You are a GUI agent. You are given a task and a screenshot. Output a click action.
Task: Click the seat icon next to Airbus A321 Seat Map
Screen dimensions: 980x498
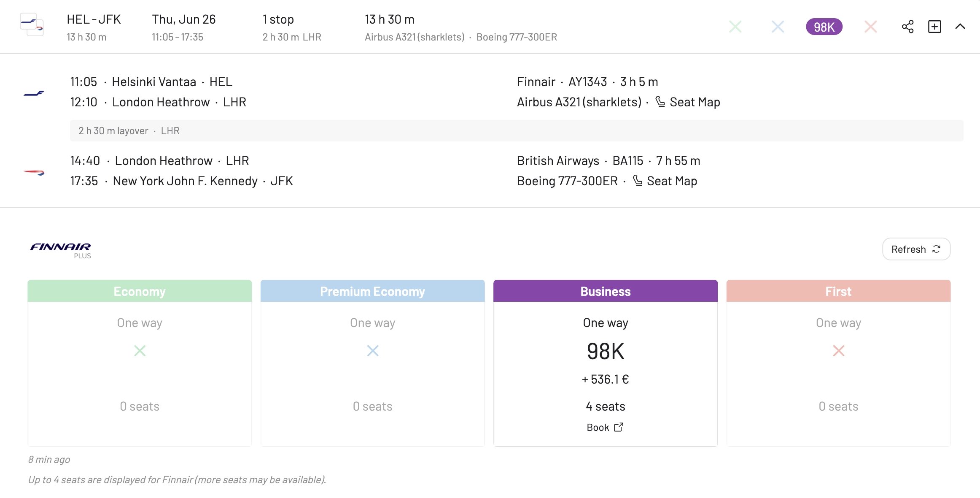(660, 102)
